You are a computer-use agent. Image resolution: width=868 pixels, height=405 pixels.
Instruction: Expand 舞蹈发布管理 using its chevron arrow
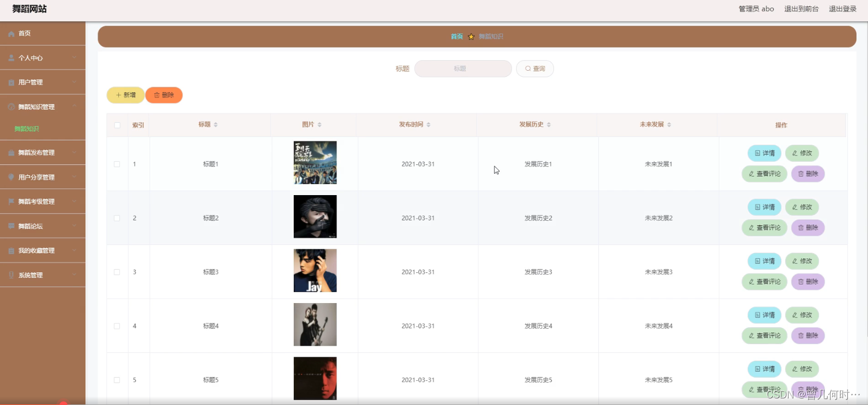[74, 152]
